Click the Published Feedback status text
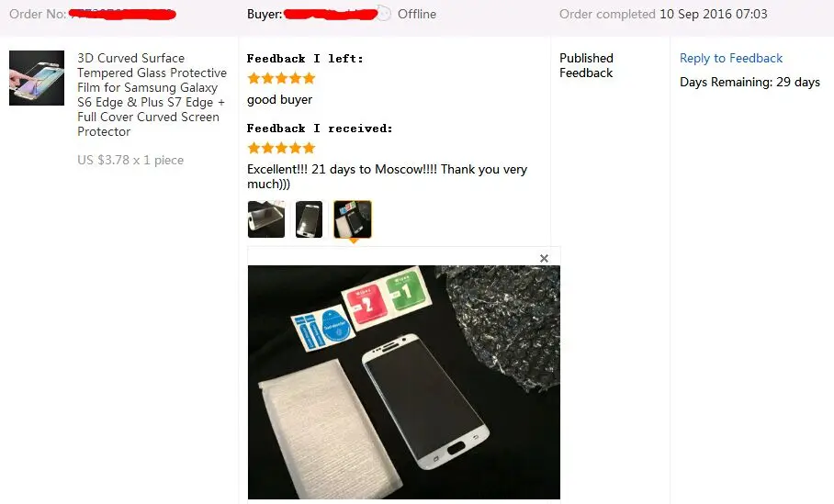 point(586,65)
